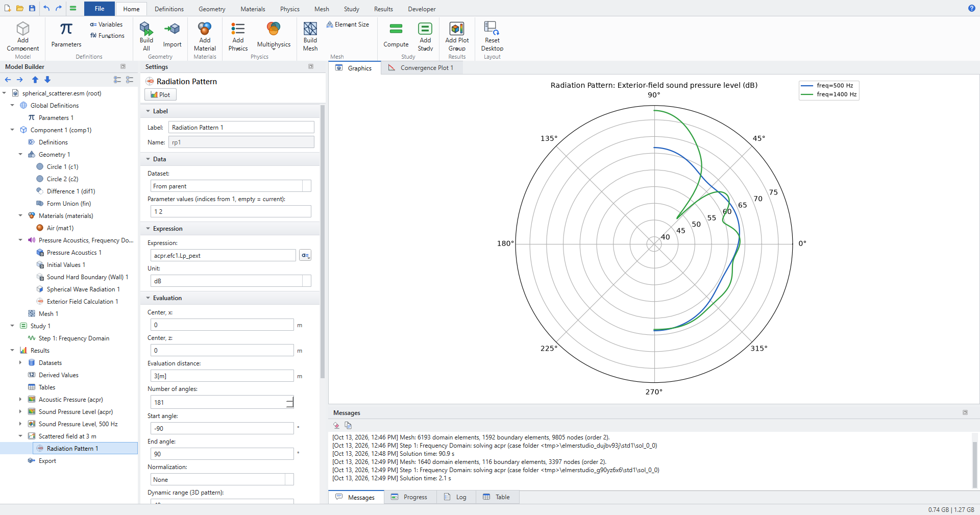Viewport: 980px width, 515px height.
Task: Select Exterior Field Calculation 1 node
Action: (x=82, y=302)
